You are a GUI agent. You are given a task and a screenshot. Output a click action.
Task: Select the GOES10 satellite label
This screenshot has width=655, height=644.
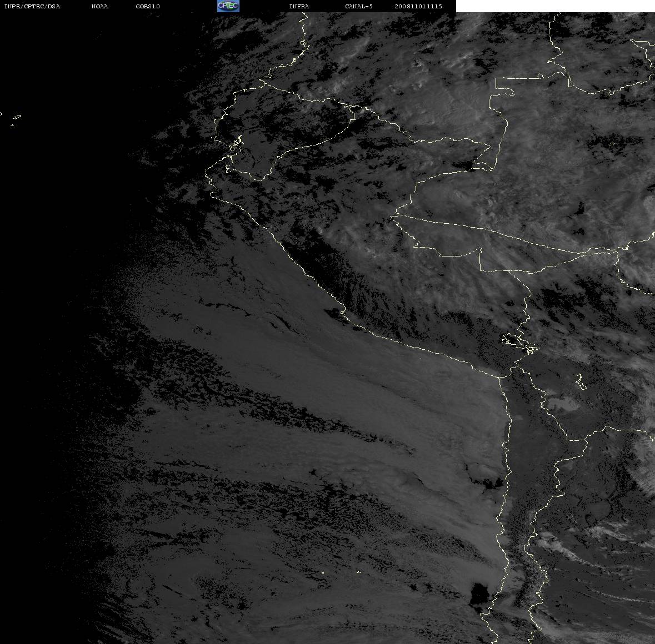point(147,6)
